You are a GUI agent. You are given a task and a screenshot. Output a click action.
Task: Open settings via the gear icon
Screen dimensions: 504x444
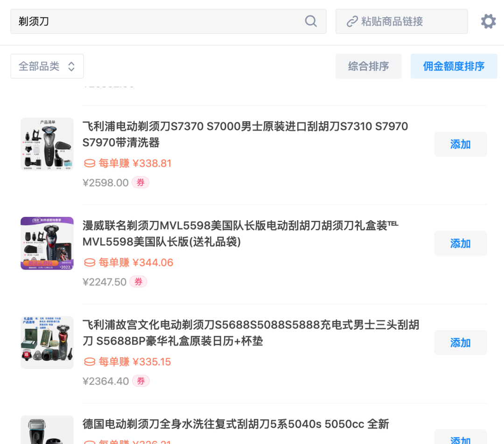pos(488,21)
